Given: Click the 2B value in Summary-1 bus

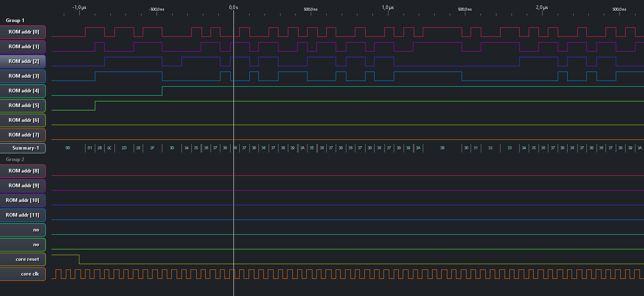Looking at the screenshot, I should coord(100,148).
